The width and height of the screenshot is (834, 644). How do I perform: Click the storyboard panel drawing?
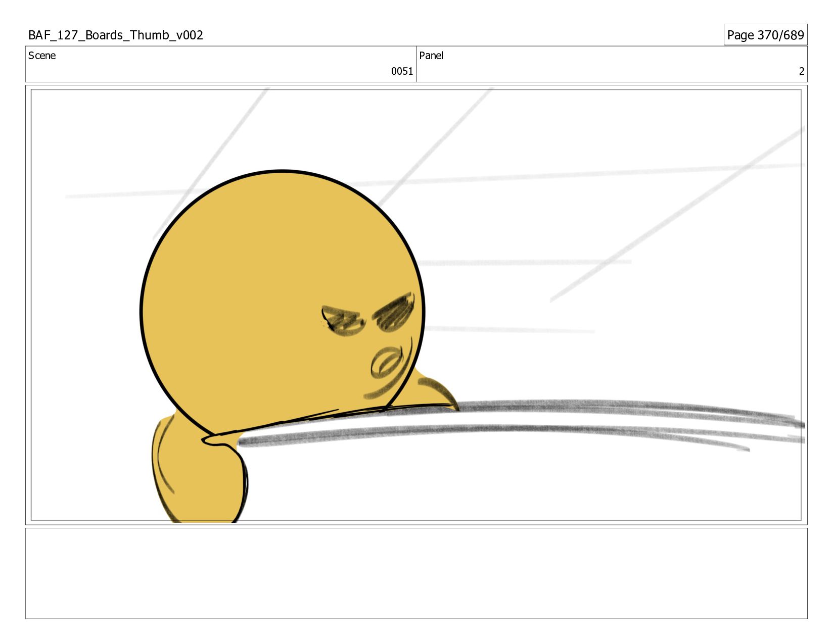click(x=416, y=305)
